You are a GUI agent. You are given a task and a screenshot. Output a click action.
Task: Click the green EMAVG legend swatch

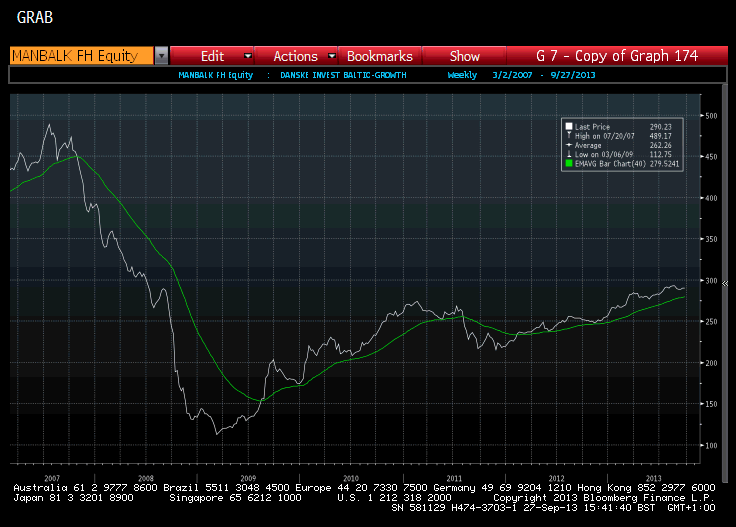coord(568,163)
